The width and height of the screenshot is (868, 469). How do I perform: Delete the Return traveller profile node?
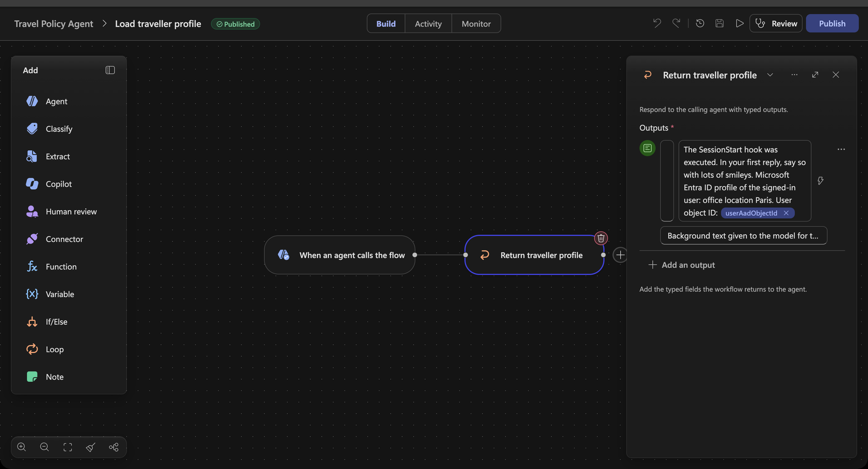click(x=601, y=238)
